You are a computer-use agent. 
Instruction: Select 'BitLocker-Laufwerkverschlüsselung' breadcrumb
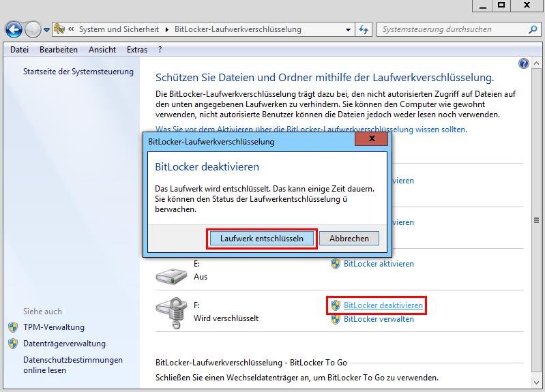click(x=238, y=29)
